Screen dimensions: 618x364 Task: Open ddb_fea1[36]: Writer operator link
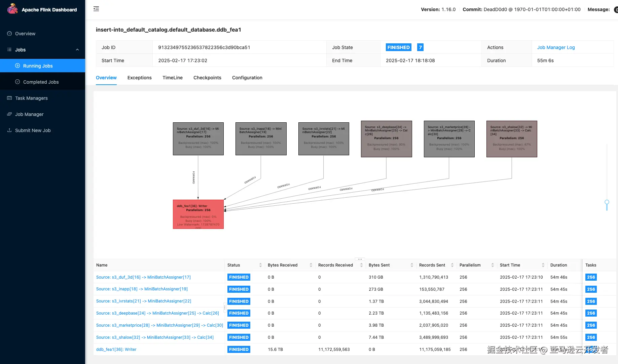click(116, 350)
